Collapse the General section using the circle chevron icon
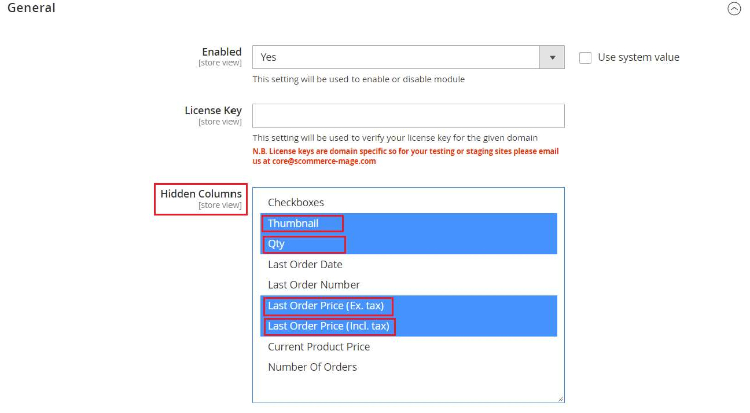 pos(734,8)
